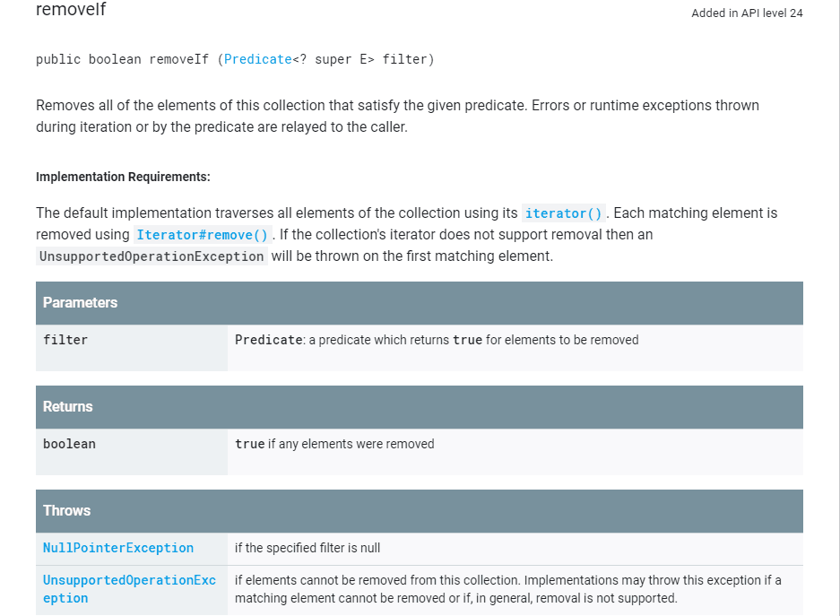Click the Parameters table header
Image resolution: width=840 pixels, height=616 pixels.
(x=420, y=303)
